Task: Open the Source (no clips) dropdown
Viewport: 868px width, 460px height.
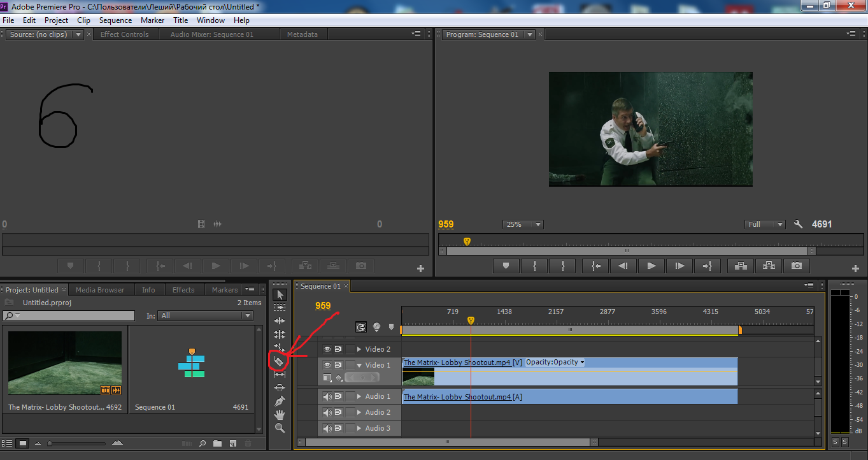Action: [x=79, y=34]
